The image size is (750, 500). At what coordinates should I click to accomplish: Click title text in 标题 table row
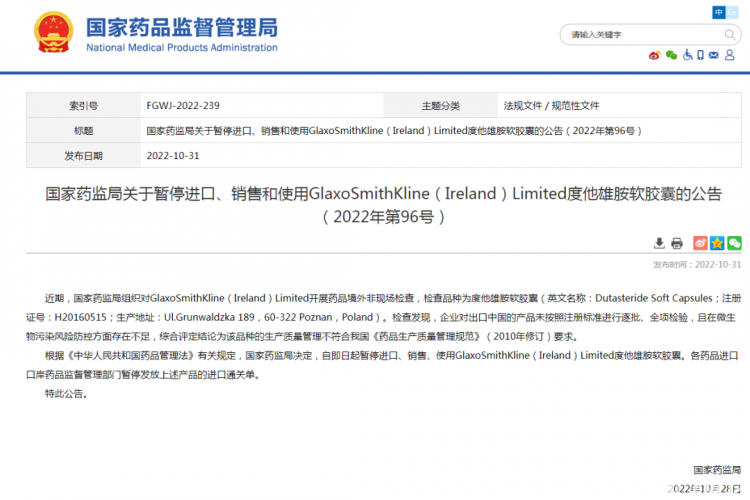[x=394, y=131]
